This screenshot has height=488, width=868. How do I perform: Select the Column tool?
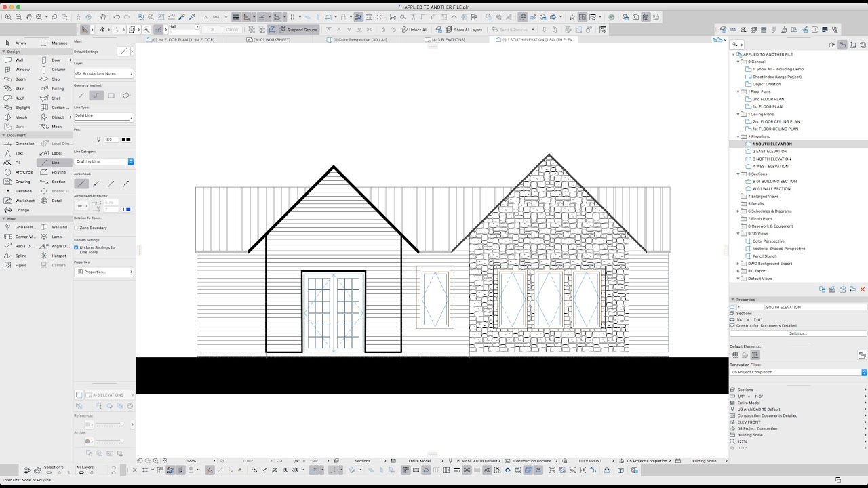[x=54, y=69]
